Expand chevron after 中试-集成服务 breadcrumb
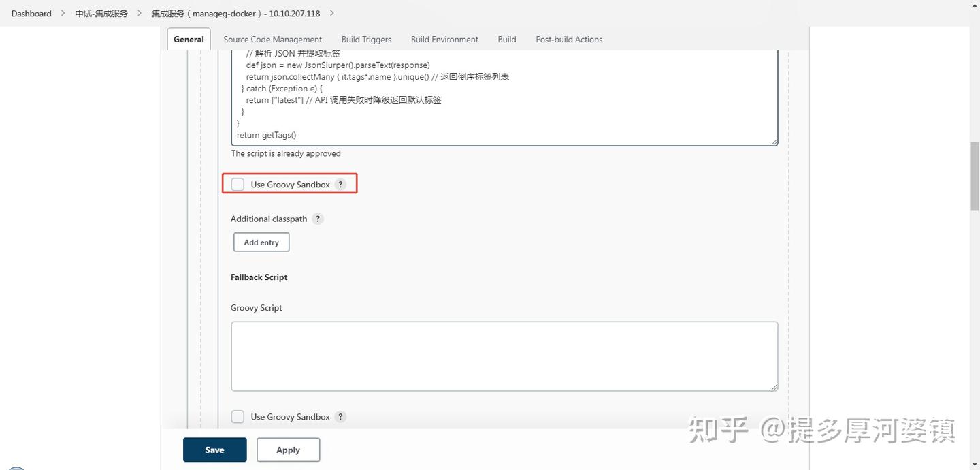Image resolution: width=980 pixels, height=470 pixels. point(140,13)
